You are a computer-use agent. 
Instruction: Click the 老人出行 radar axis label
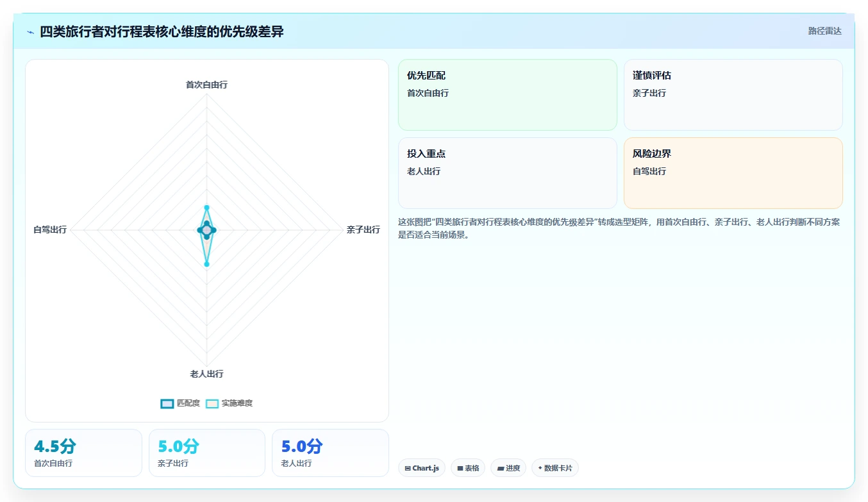(206, 374)
